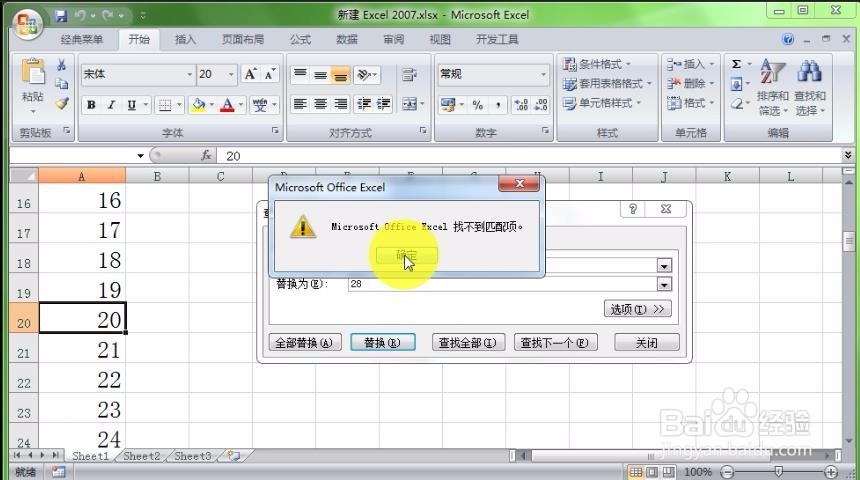Click Find All button
This screenshot has height=480, width=860.
(468, 342)
